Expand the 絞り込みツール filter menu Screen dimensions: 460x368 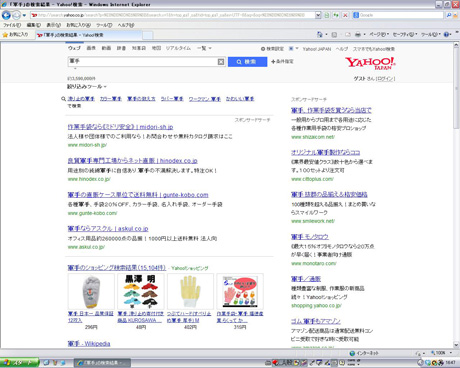pos(87,86)
